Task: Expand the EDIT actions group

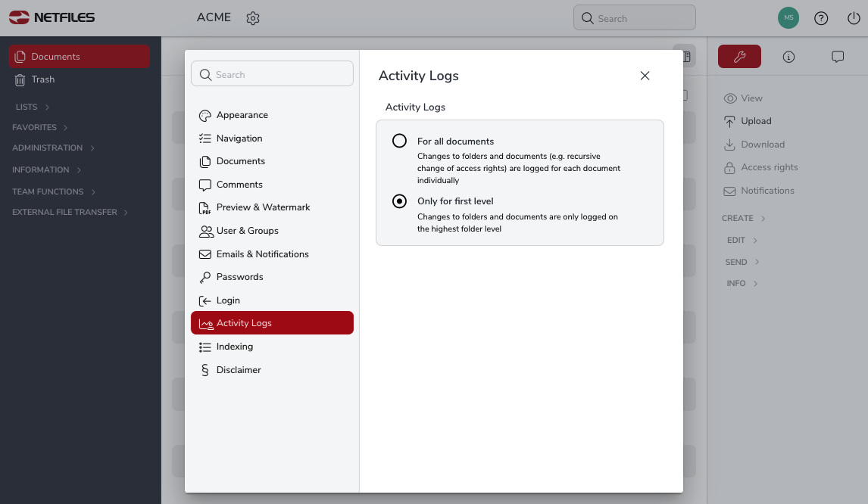Action: pyautogui.click(x=742, y=240)
